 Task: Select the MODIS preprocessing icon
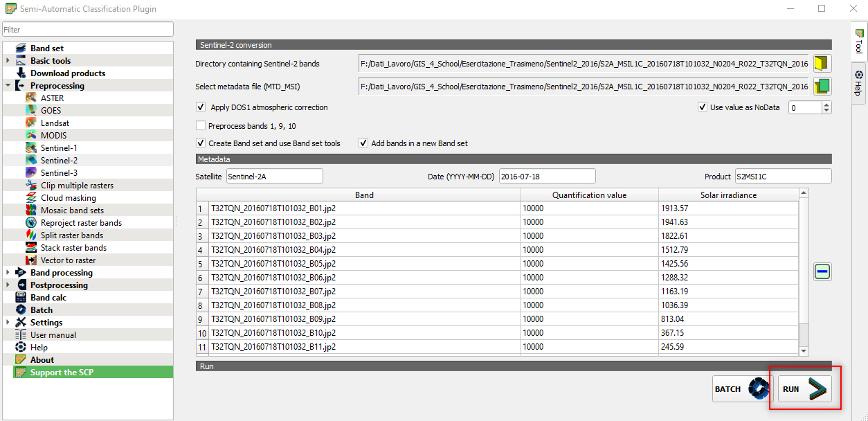(x=30, y=136)
